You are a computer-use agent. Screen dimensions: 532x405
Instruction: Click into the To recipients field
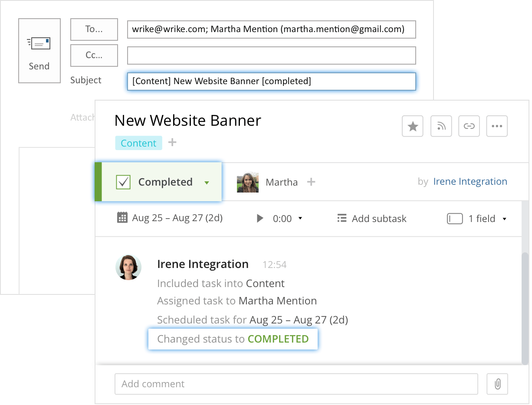pyautogui.click(x=272, y=29)
